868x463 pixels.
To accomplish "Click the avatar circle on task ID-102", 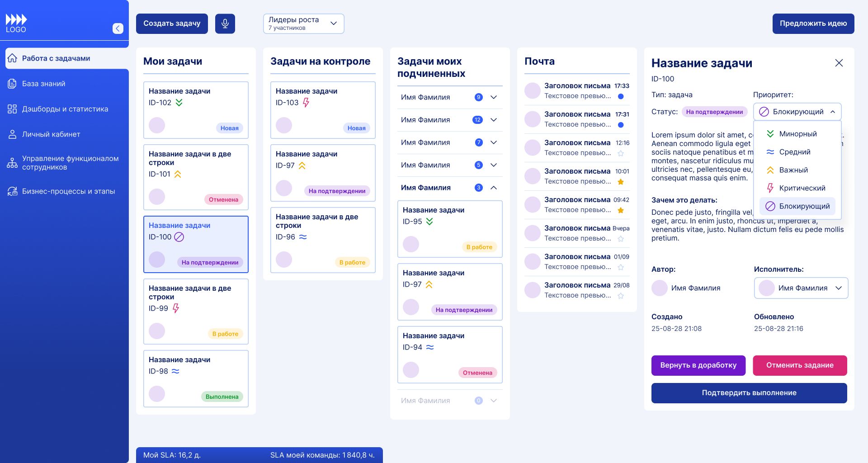I will pyautogui.click(x=157, y=125).
